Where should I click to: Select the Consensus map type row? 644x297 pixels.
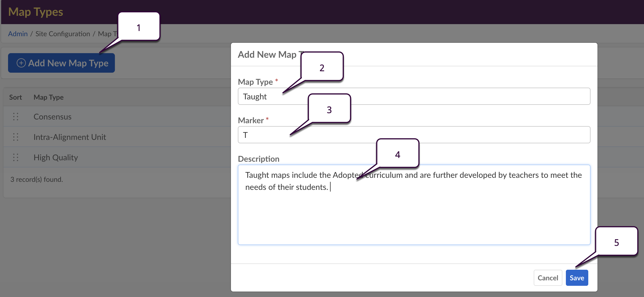pyautogui.click(x=53, y=117)
